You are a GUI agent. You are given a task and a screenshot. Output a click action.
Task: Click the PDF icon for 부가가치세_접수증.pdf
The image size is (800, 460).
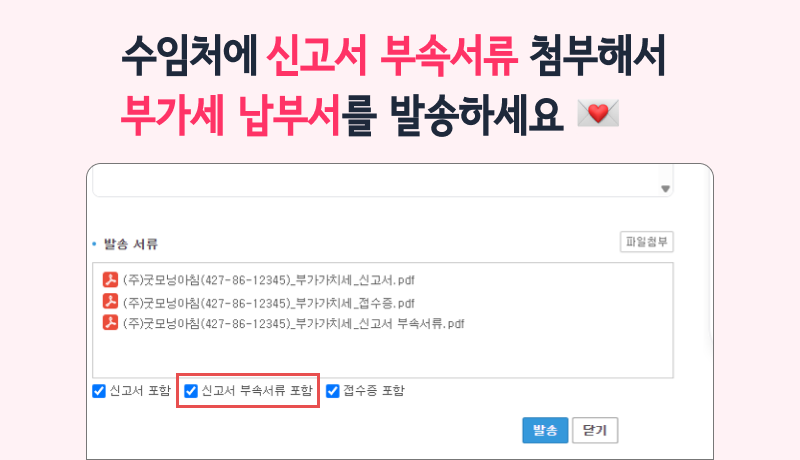[x=110, y=301]
